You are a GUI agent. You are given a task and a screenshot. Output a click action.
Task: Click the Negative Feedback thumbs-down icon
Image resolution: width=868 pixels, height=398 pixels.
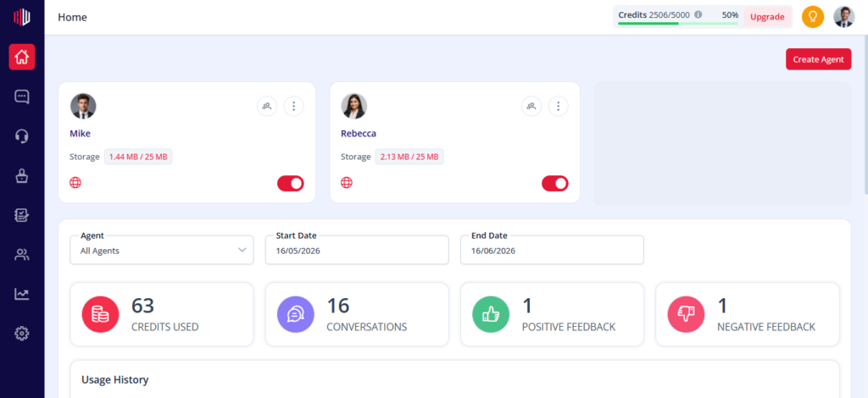pos(686,314)
